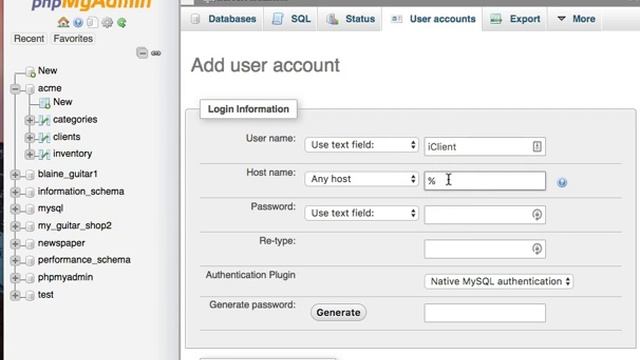Click the Generate password button
This screenshot has height=360, width=640.
click(338, 312)
